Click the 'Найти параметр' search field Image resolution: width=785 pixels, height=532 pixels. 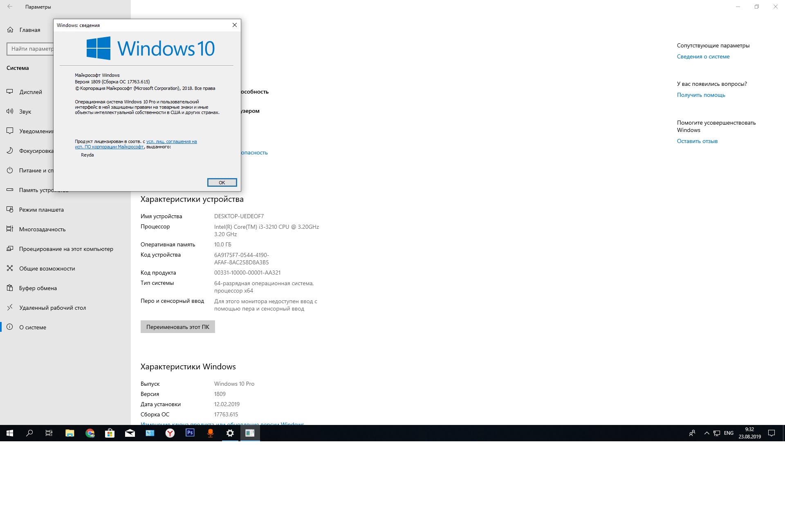[x=30, y=49]
